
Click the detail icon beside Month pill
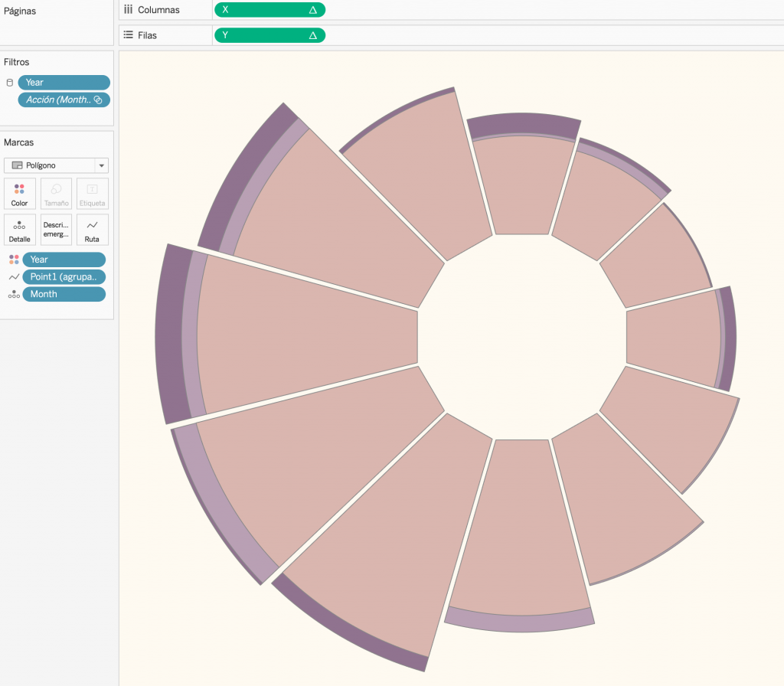click(x=14, y=294)
